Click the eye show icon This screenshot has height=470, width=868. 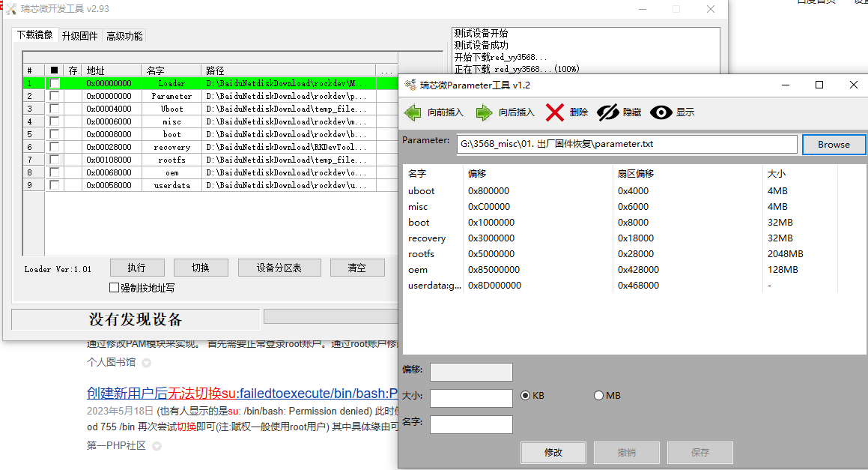pyautogui.click(x=661, y=112)
